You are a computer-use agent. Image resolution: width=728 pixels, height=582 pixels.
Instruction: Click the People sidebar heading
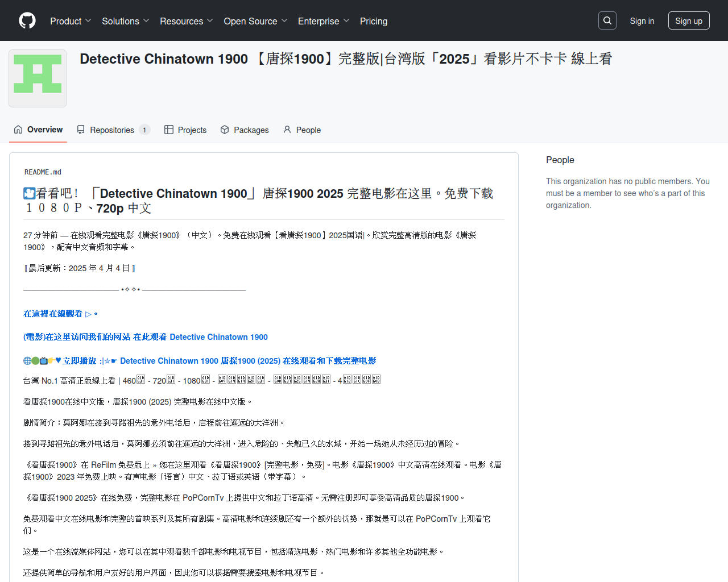[560, 160]
